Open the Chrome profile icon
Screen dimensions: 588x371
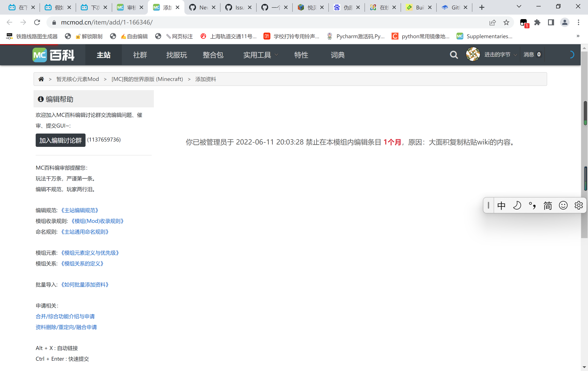pyautogui.click(x=565, y=23)
